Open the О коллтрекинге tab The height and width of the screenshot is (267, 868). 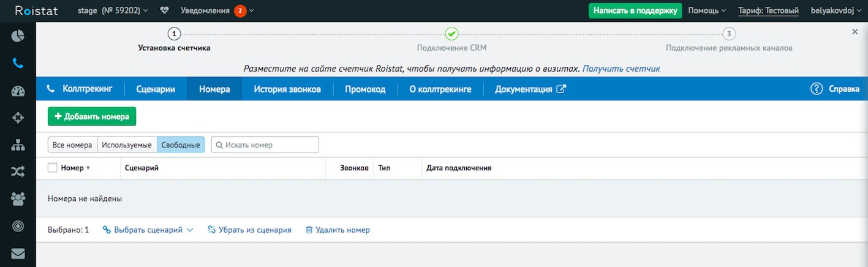tap(440, 89)
